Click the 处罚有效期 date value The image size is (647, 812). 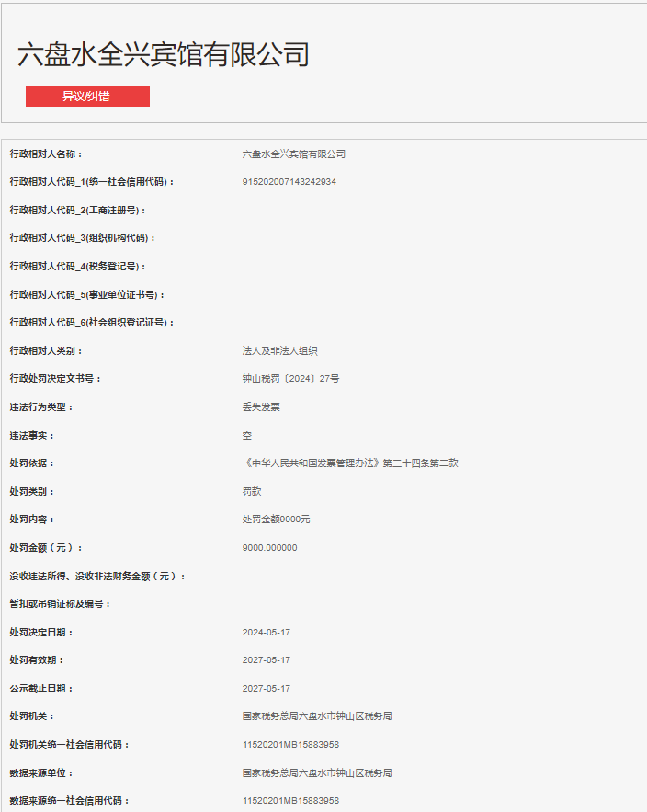coord(266,659)
